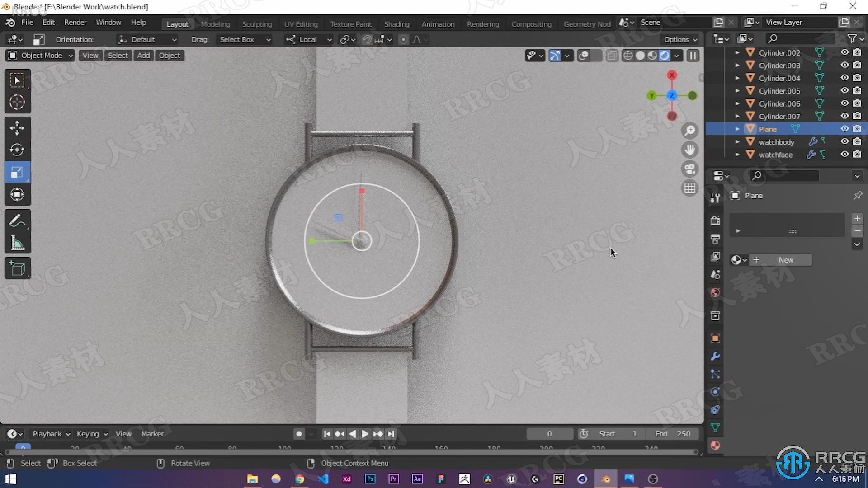
Task: Click the Rendering tab in header
Action: 483,23
